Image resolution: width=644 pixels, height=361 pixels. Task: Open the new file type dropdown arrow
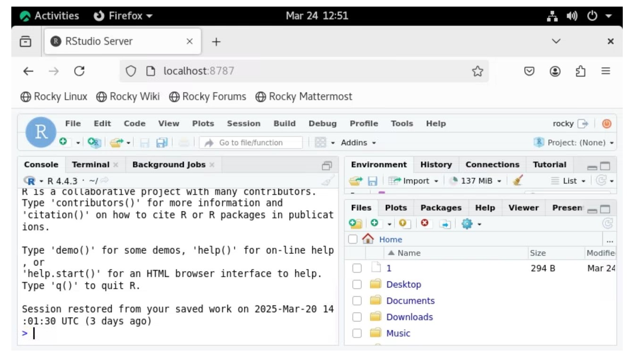(x=78, y=143)
